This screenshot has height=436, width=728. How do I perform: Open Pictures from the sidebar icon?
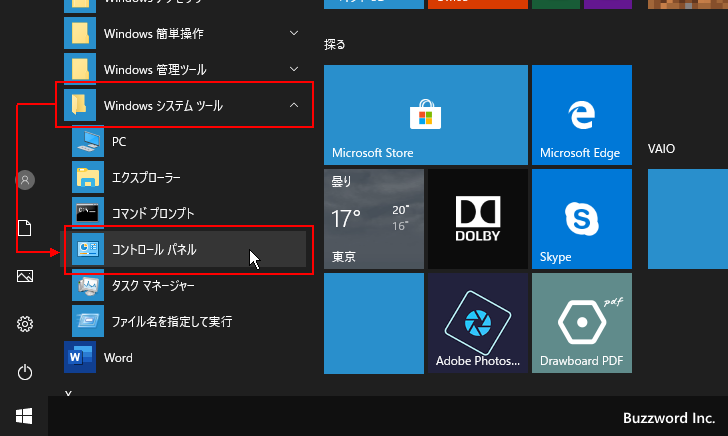click(x=25, y=276)
